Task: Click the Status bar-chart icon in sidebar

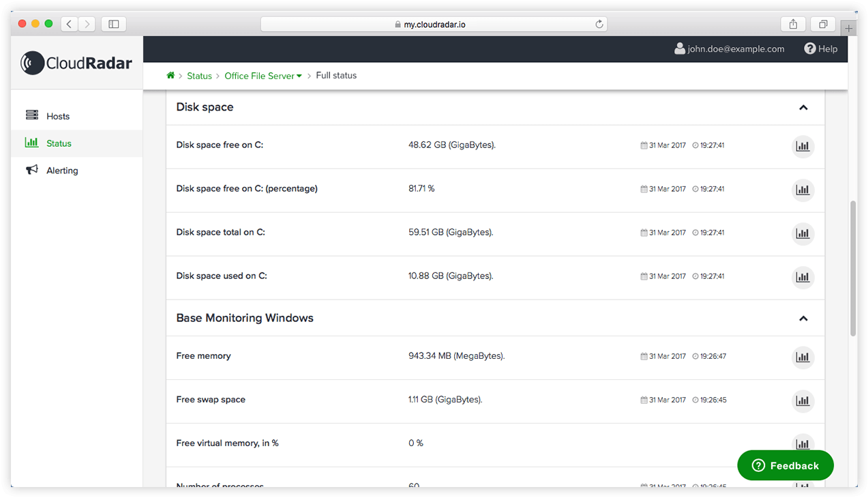Action: click(31, 143)
